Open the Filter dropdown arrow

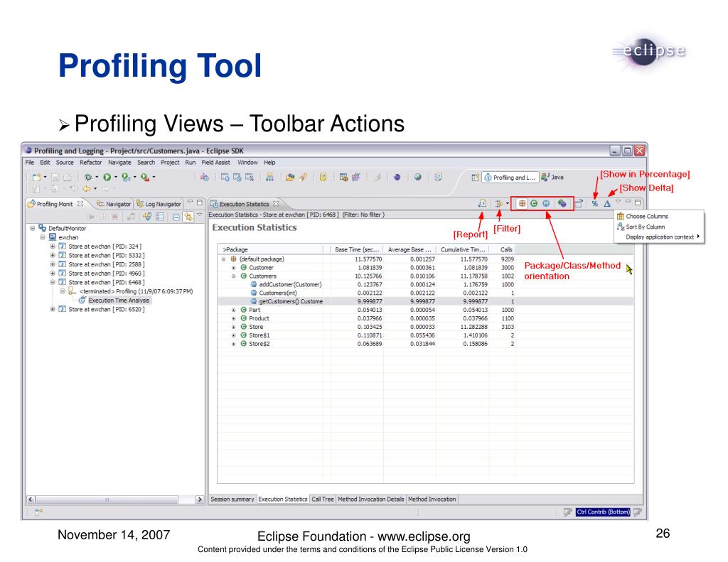tap(507, 203)
